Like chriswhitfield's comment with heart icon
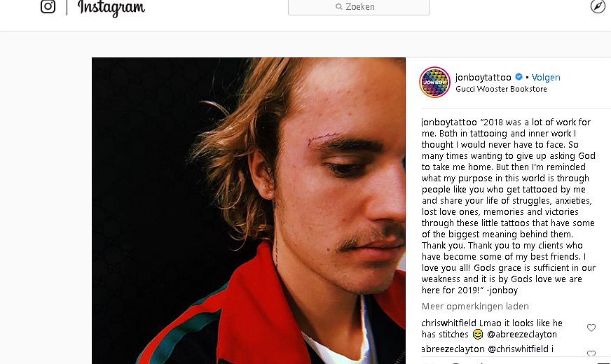 (591, 328)
